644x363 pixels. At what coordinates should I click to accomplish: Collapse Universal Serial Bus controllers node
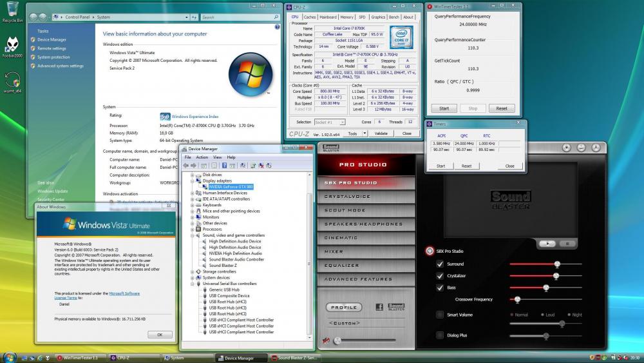pos(192,284)
